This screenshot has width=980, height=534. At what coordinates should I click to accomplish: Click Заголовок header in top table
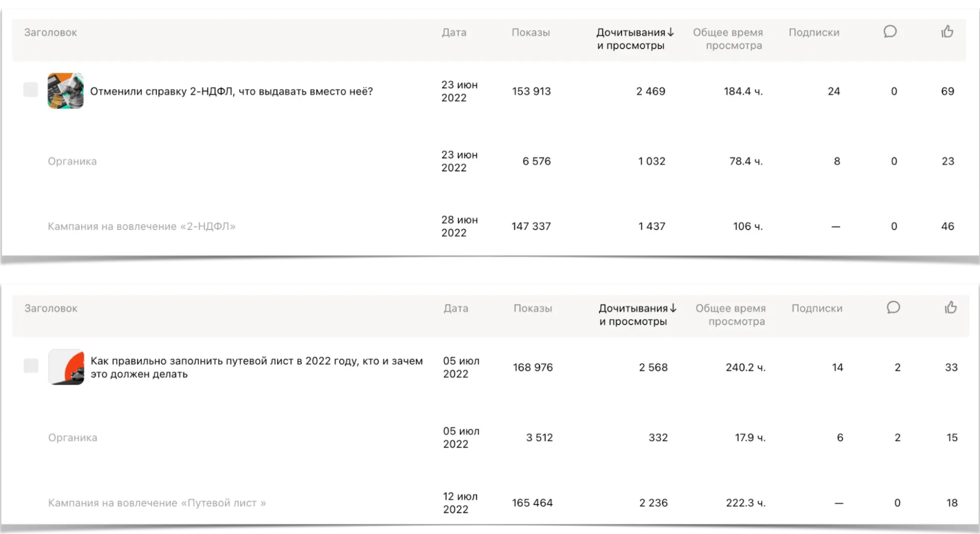51,33
